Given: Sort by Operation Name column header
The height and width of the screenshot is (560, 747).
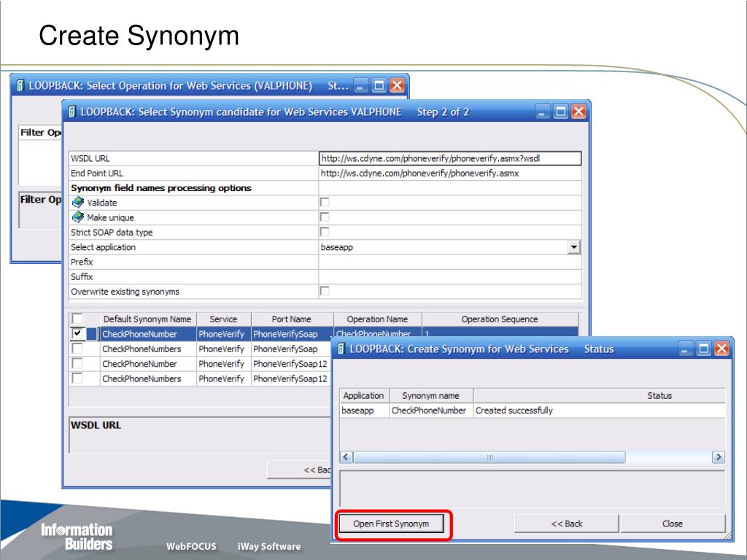Looking at the screenshot, I should coord(377,319).
